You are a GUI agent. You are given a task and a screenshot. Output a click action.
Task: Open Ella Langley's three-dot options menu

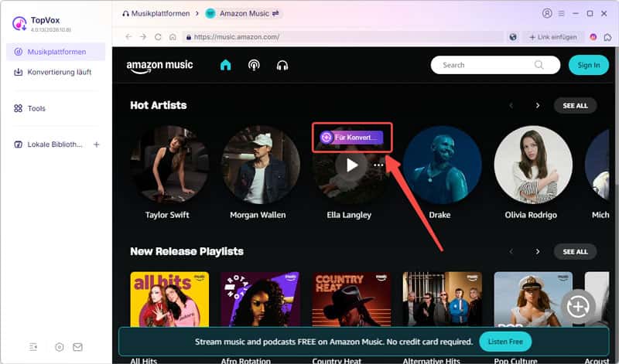(378, 165)
